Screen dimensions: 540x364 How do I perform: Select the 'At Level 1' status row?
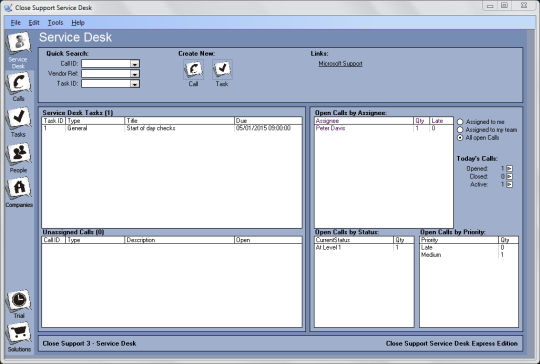pos(364,248)
